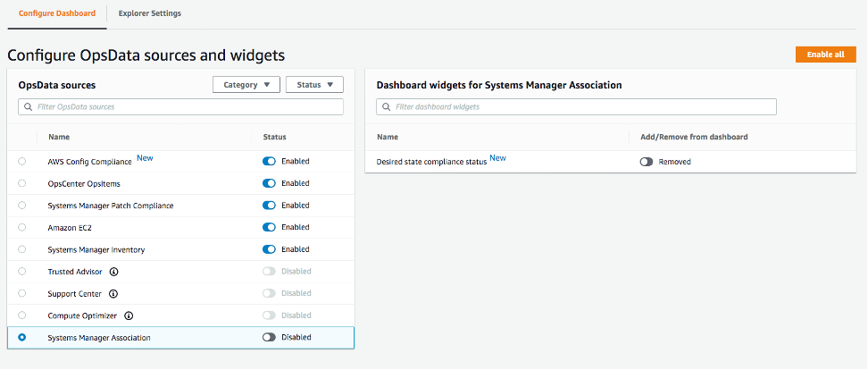
Task: Click the Support Center info icon
Action: (113, 293)
